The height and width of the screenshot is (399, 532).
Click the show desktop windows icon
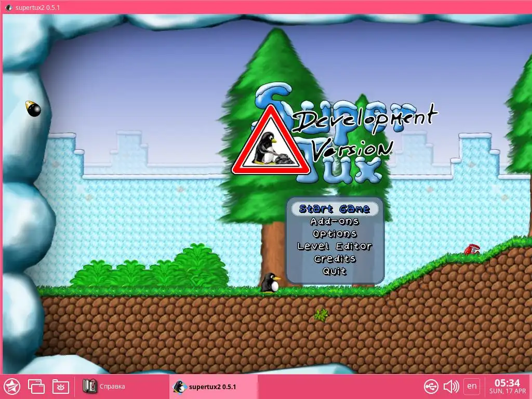[36, 387]
